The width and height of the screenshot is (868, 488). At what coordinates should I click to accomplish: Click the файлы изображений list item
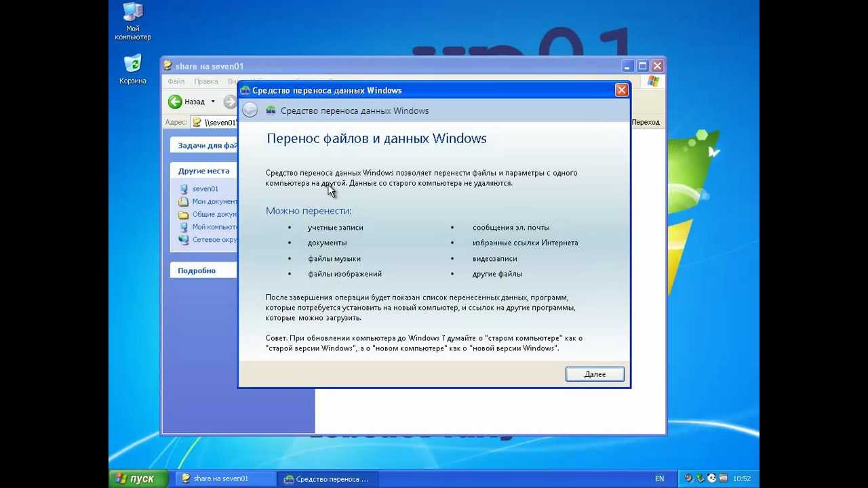(344, 274)
